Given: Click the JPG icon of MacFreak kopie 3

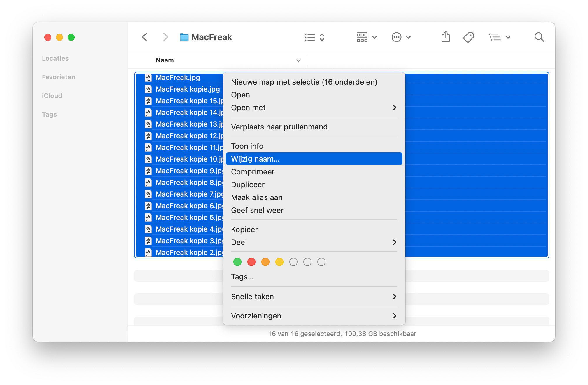Looking at the screenshot, I should click(148, 241).
